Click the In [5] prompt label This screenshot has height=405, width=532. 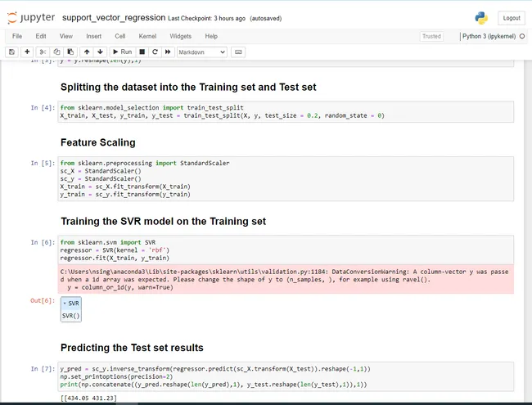[43, 163]
